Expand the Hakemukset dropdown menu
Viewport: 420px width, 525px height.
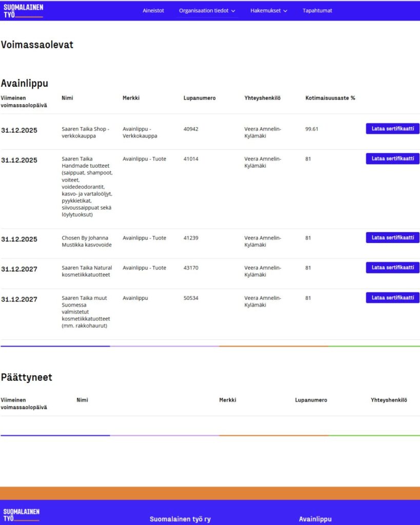[269, 10]
